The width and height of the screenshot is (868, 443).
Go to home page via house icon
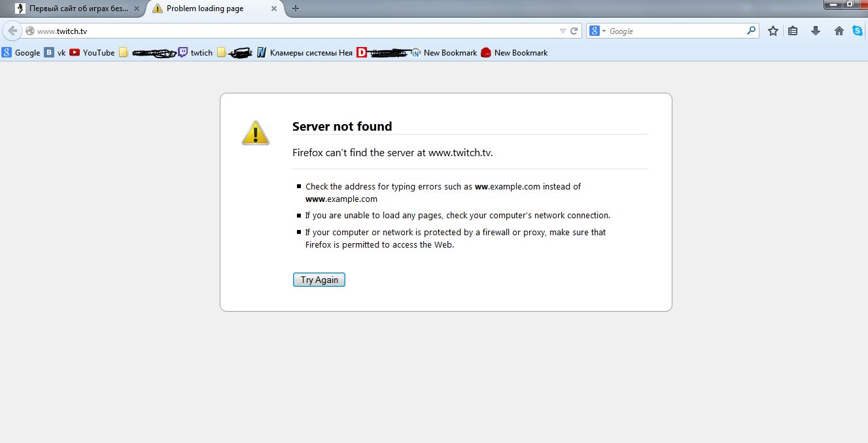[839, 31]
